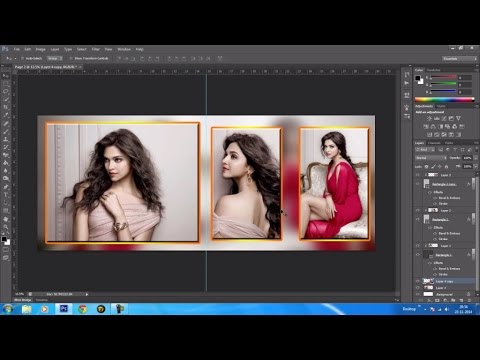
Task: Click the add layer style fx button
Action: tap(430, 300)
